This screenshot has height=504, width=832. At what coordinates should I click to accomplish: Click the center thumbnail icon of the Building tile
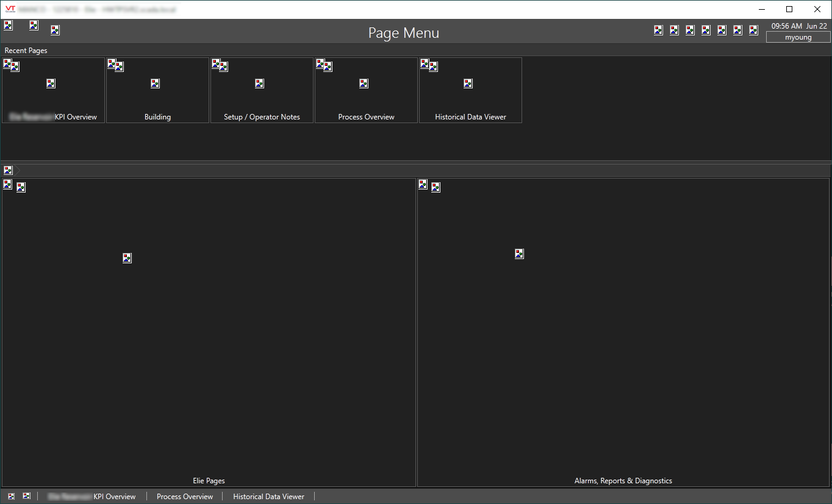[155, 83]
